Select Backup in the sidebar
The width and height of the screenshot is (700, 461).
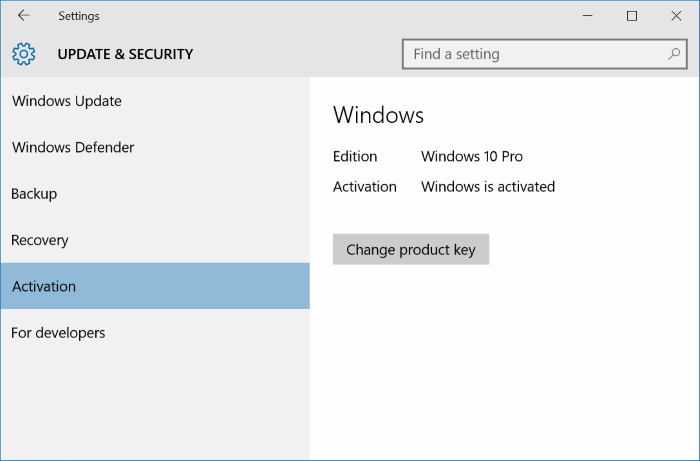coord(155,194)
